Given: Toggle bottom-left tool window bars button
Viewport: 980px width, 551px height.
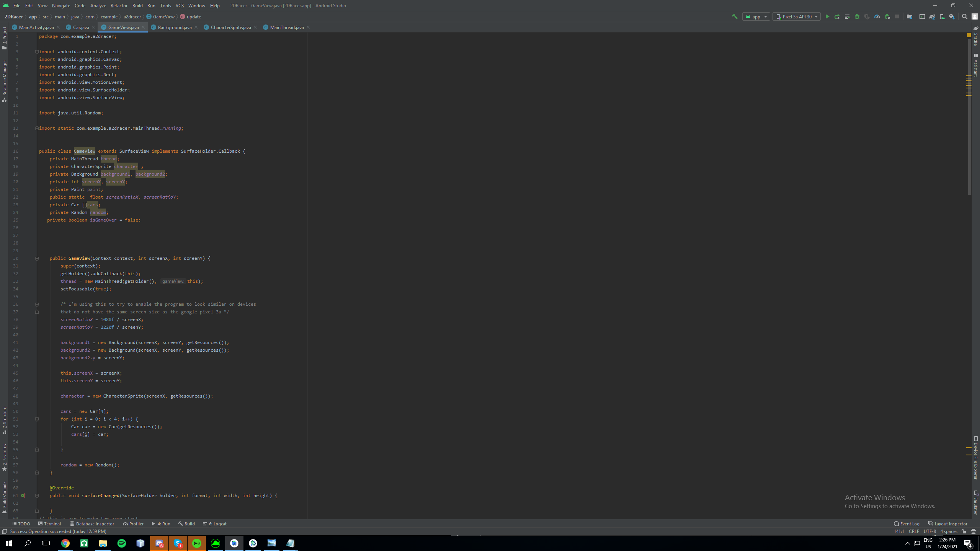Looking at the screenshot, I should (5, 531).
